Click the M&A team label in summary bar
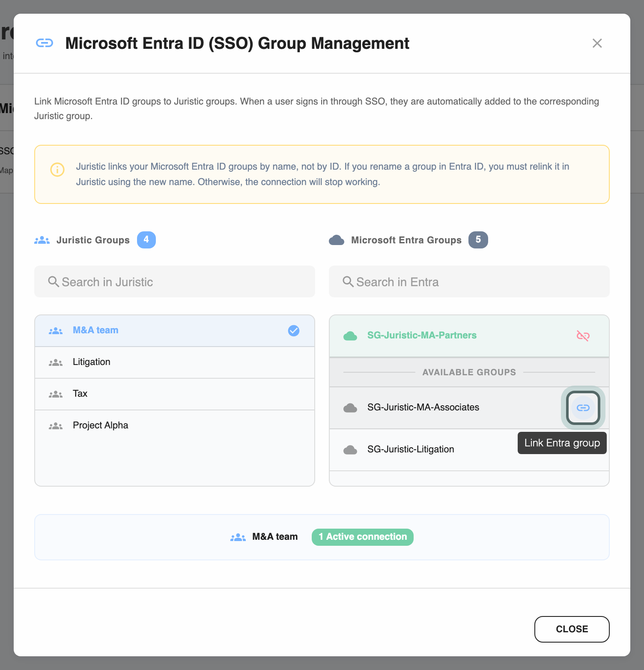 tap(275, 537)
